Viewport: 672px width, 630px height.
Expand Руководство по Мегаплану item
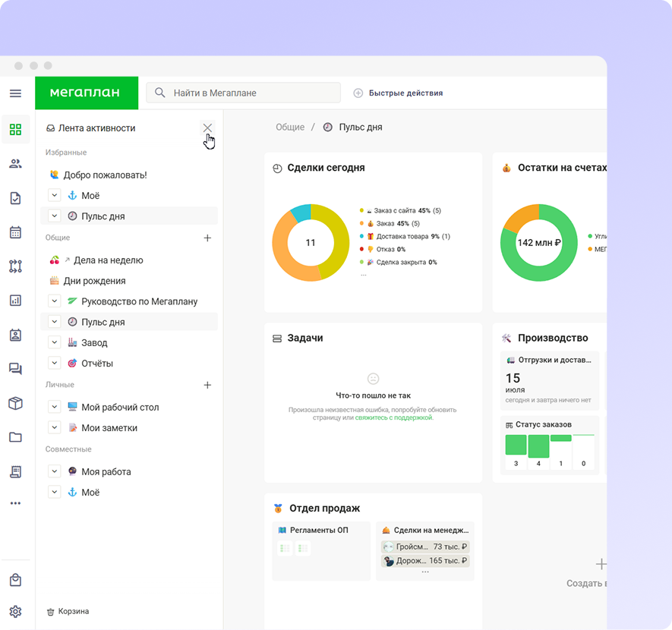coord(55,301)
